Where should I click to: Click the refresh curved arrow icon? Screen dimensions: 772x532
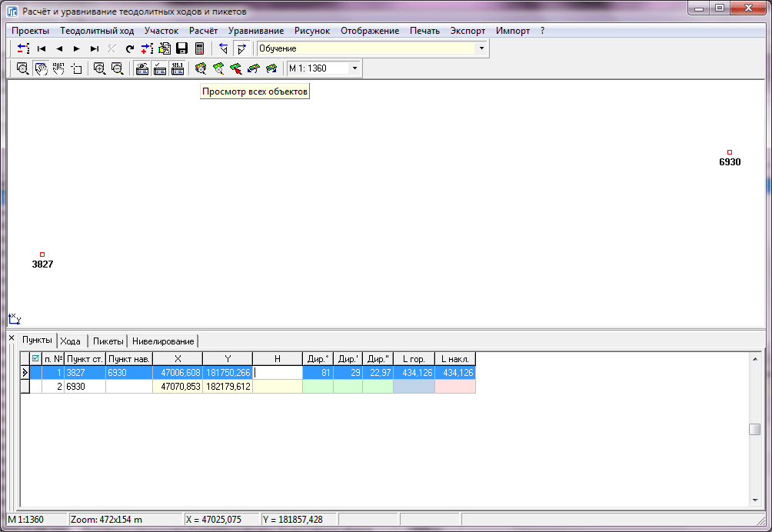tap(130, 48)
